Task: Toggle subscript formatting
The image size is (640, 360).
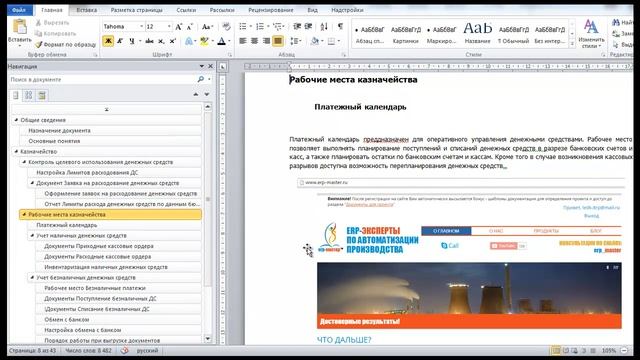Action: click(x=161, y=41)
